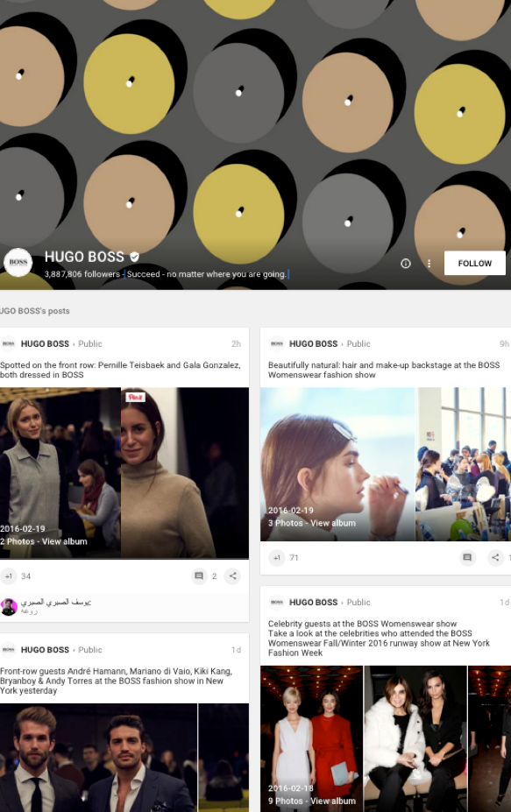Viewport: 511px width, 812px height.
Task: Open the three-dot more options menu
Action: pyautogui.click(x=429, y=264)
